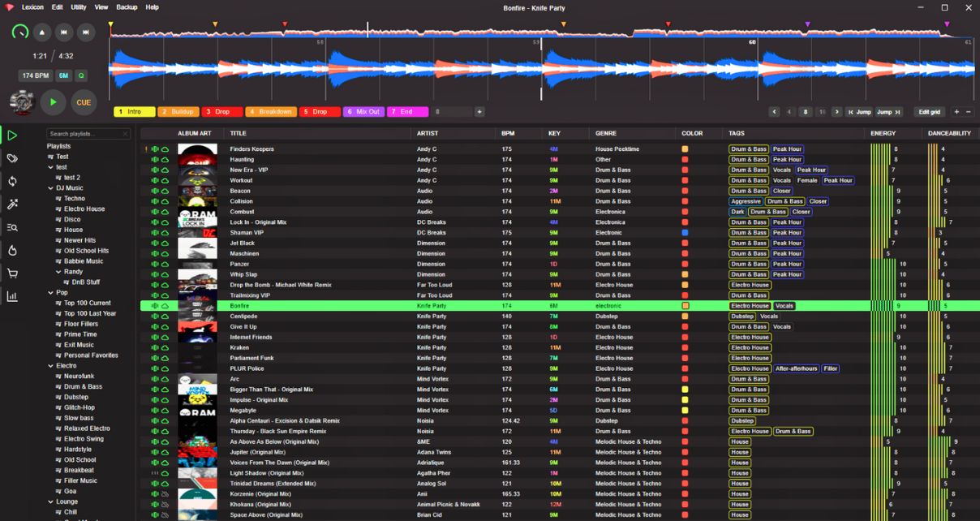The height and width of the screenshot is (521, 980).
Task: Click the orange color swatch for Bonfire
Action: pos(686,306)
